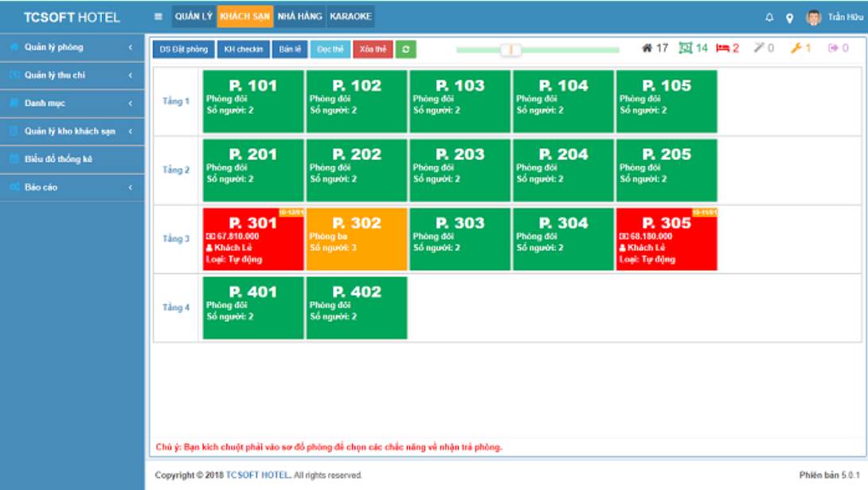The image size is (868, 490).
Task: Switch to the NHÀ HÀNG tab
Action: click(299, 17)
